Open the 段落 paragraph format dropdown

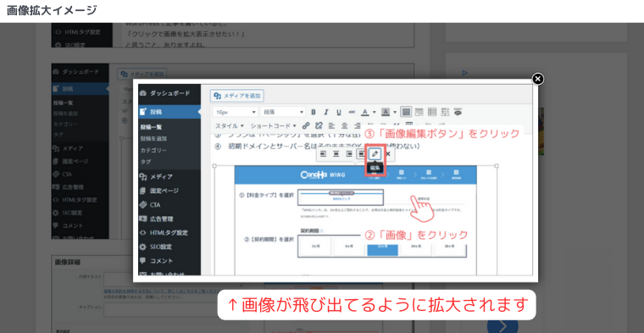click(x=283, y=112)
